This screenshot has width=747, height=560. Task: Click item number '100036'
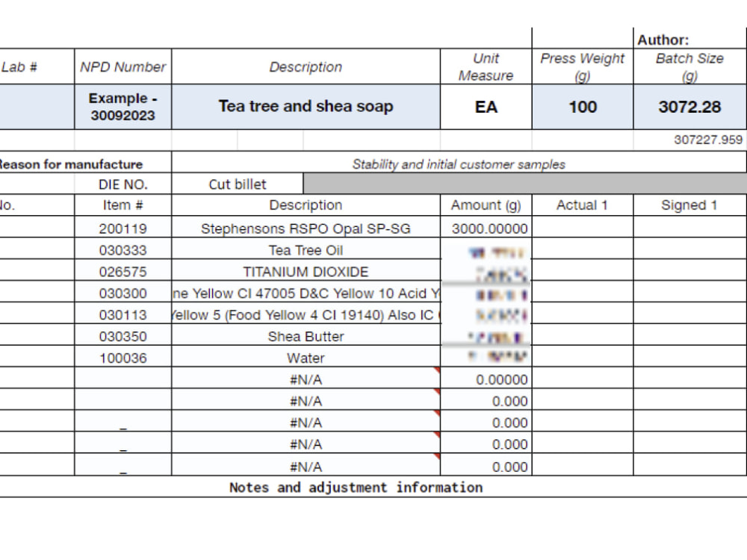[123, 357]
